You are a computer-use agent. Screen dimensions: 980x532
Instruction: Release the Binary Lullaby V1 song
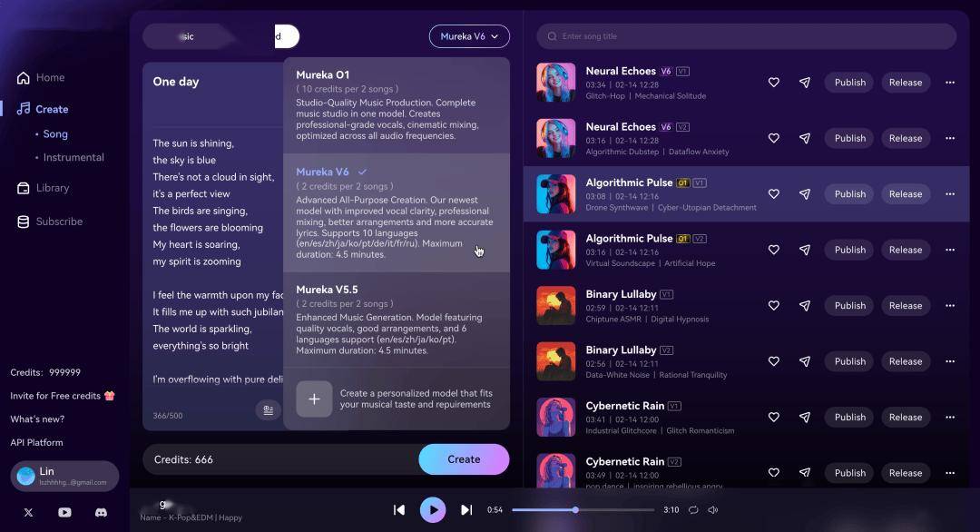point(906,306)
